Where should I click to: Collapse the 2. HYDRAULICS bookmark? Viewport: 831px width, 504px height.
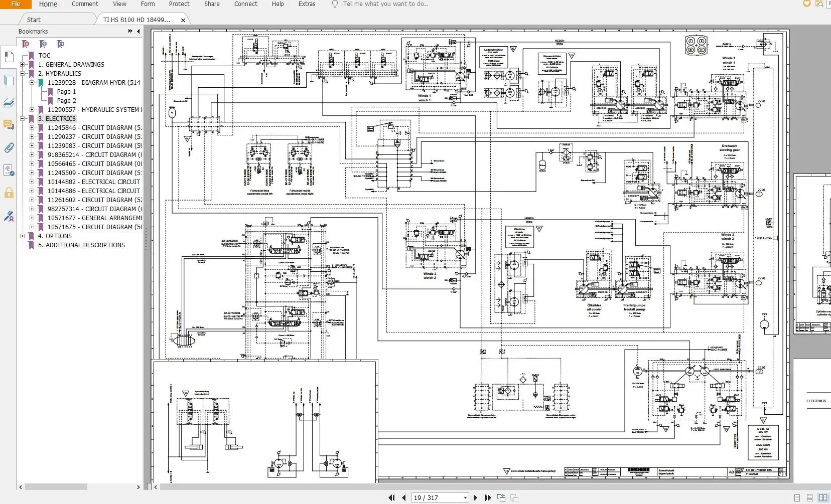coord(23,73)
